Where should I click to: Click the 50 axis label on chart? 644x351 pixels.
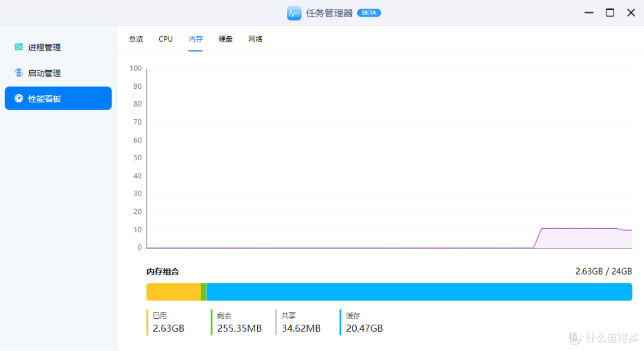tap(138, 158)
